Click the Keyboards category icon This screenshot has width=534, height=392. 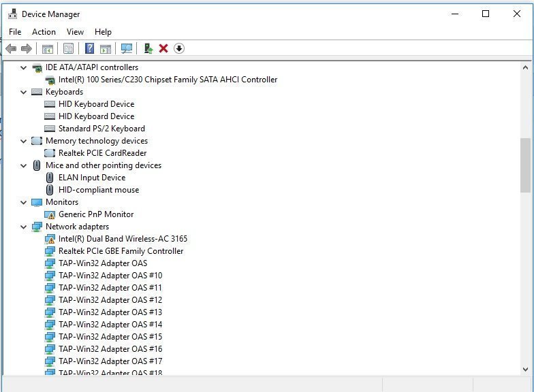(x=37, y=92)
